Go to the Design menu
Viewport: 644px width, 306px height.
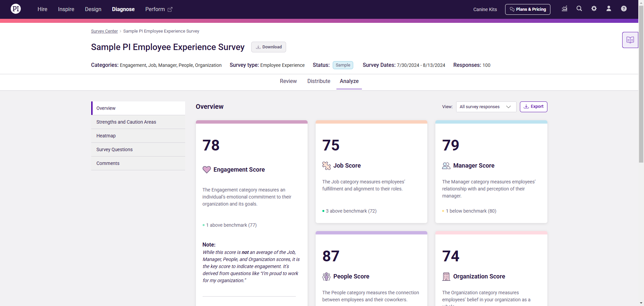[93, 9]
